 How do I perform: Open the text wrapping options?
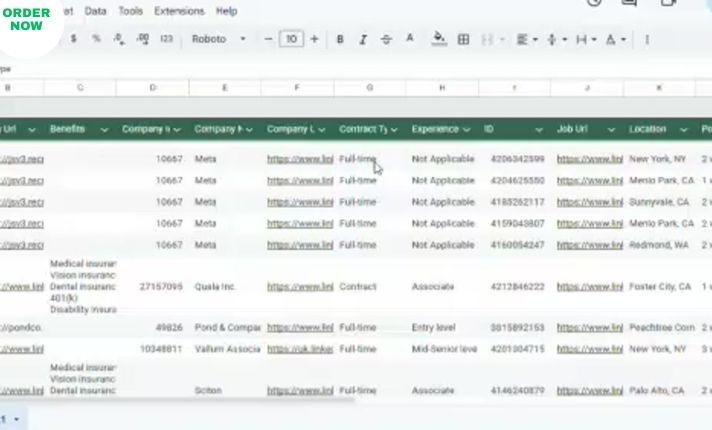[586, 40]
